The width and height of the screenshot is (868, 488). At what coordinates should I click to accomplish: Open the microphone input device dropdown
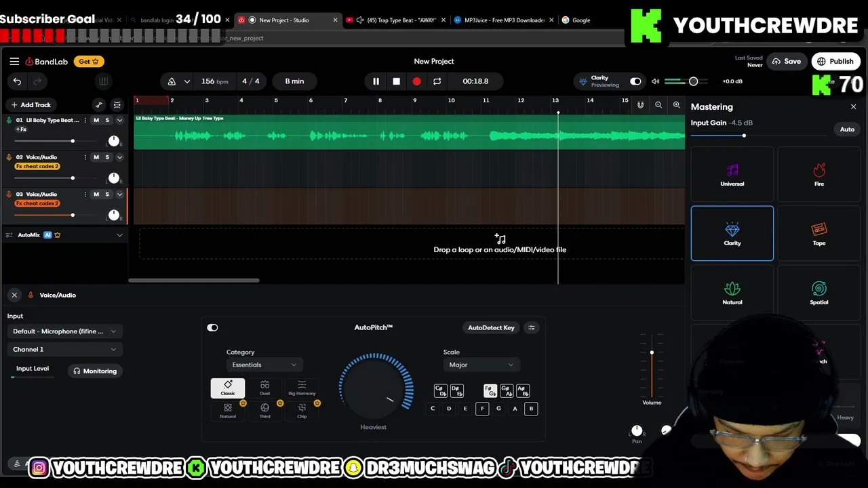coord(64,331)
